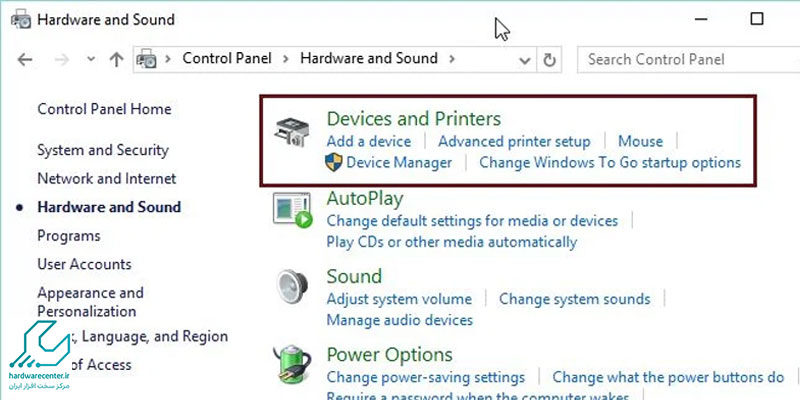Click Play CDs or other media automatically
800x400 pixels.
click(x=452, y=242)
